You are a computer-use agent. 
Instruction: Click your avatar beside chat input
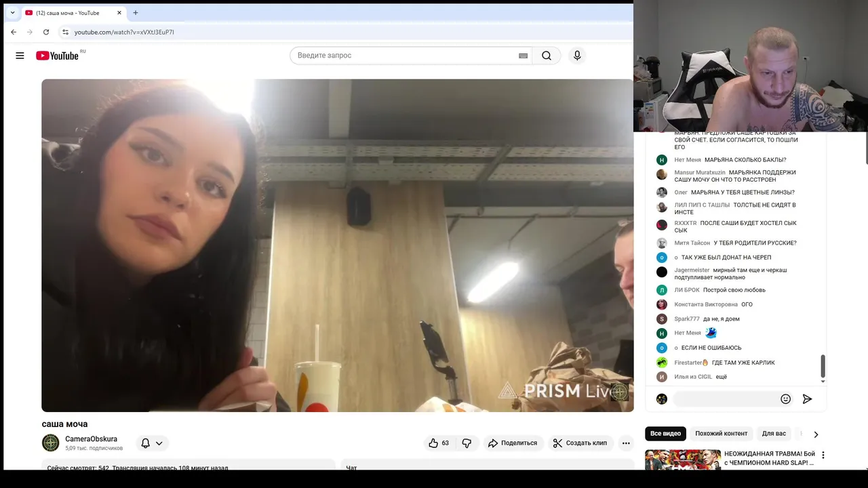[662, 399]
